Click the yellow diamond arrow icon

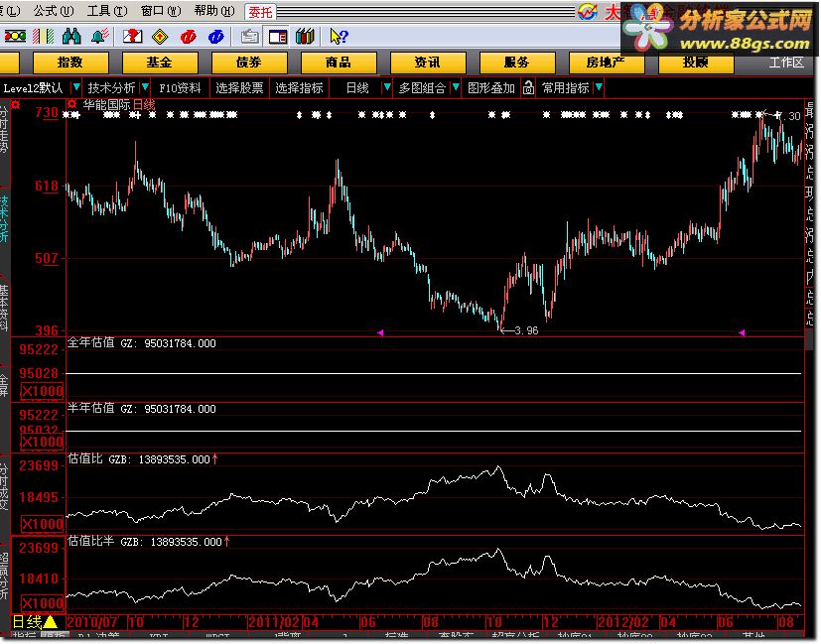tap(160, 37)
